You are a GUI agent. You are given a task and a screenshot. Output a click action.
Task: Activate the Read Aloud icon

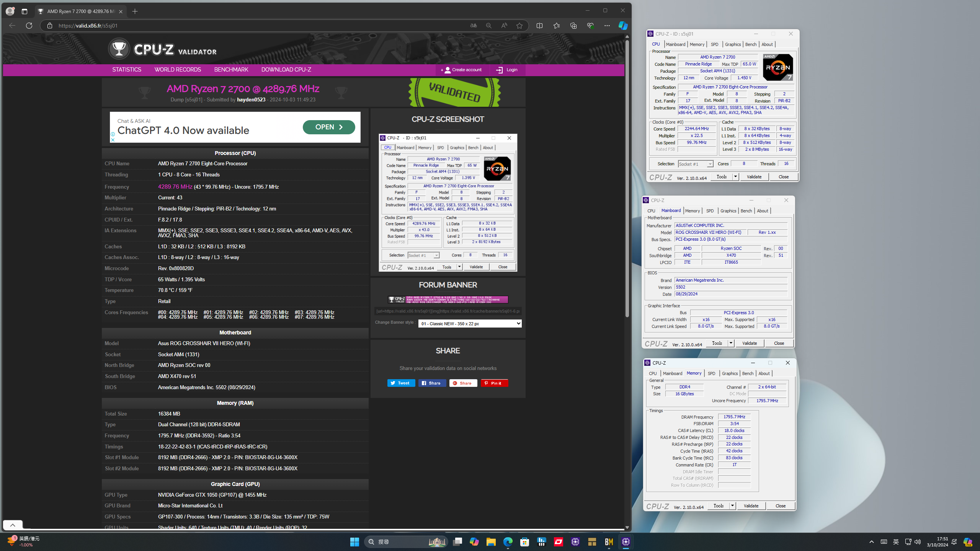tap(504, 26)
